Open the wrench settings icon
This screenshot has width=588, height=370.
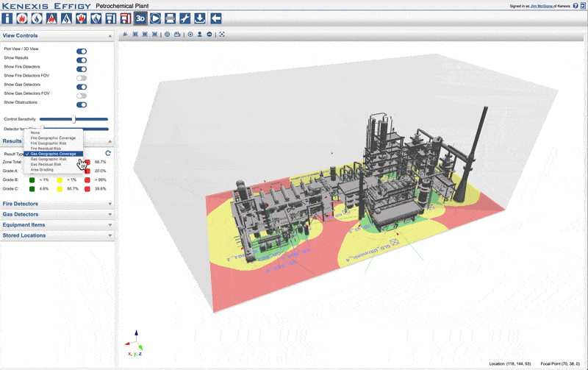[185, 18]
